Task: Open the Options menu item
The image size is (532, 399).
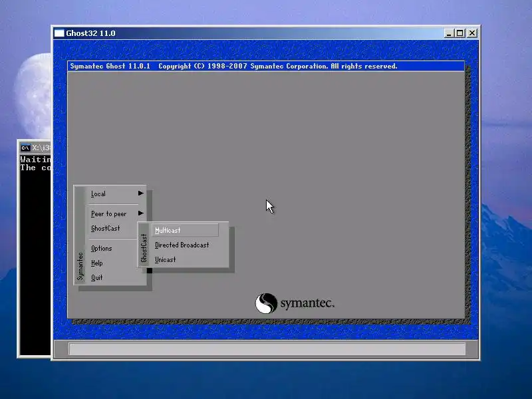Action: point(102,248)
